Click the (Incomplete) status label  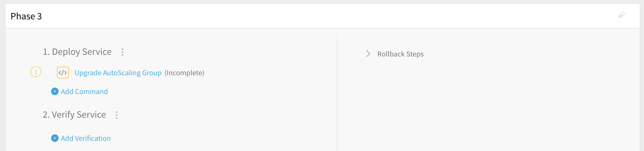(x=184, y=73)
